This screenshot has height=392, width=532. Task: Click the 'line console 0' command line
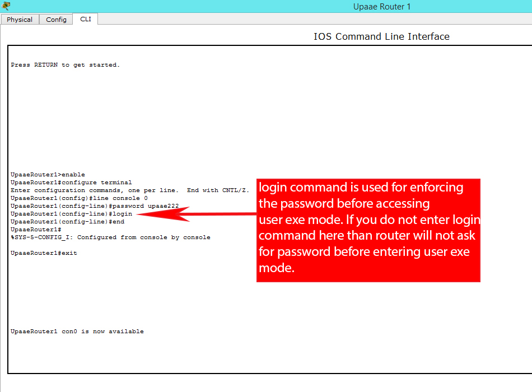click(x=79, y=198)
